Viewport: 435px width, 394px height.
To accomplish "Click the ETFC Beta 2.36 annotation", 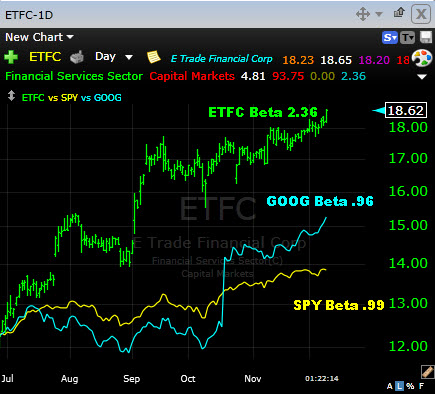I will [x=263, y=112].
